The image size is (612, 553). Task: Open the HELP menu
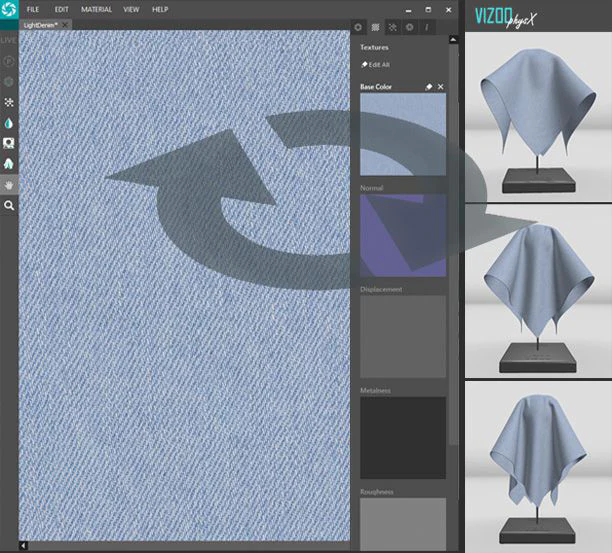click(x=160, y=9)
